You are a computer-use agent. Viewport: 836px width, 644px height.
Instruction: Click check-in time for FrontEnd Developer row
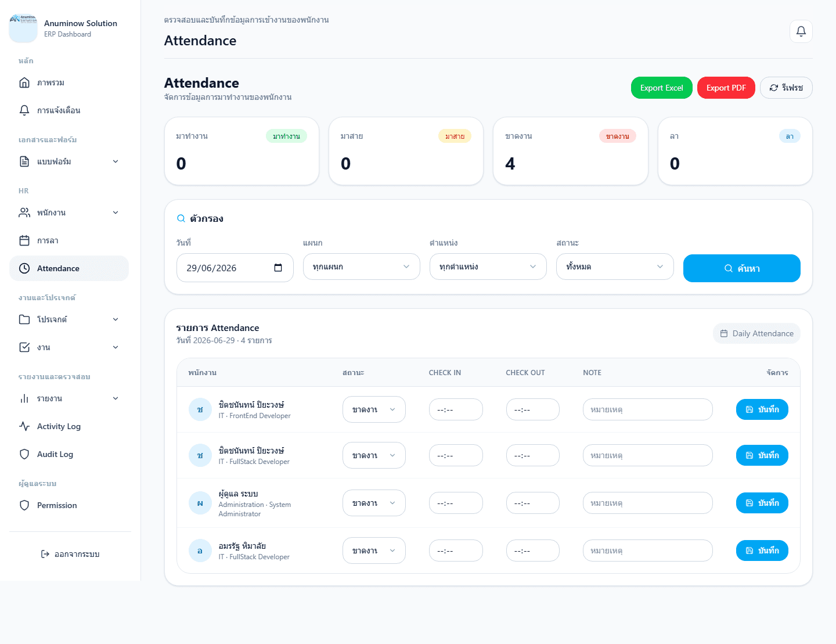tap(456, 409)
